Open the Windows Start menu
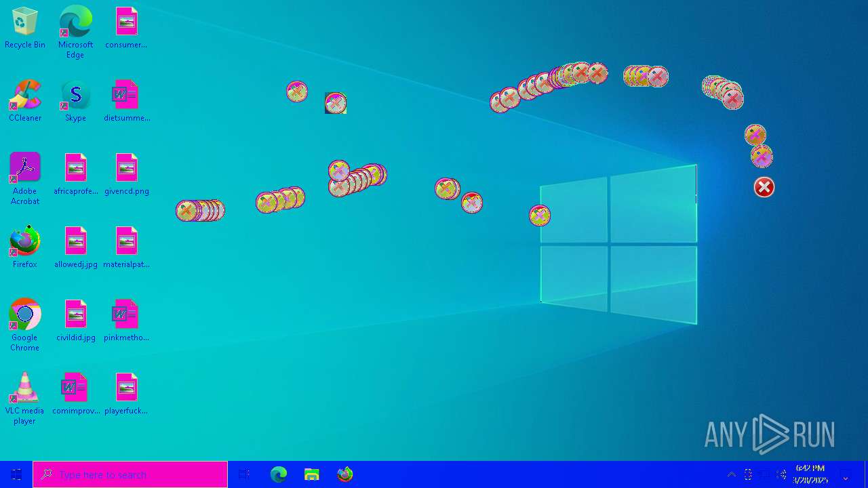This screenshot has width=868, height=488. coord(16,474)
